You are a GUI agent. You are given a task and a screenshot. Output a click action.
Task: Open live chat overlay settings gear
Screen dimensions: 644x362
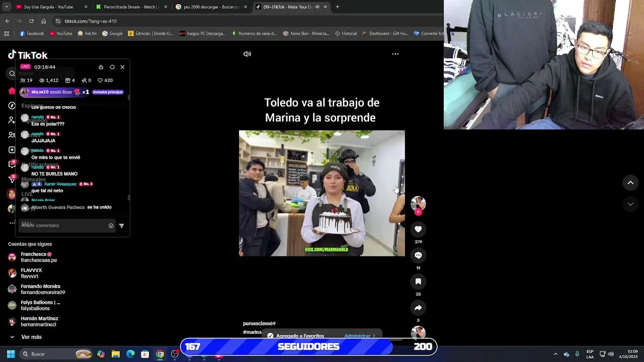point(112,67)
